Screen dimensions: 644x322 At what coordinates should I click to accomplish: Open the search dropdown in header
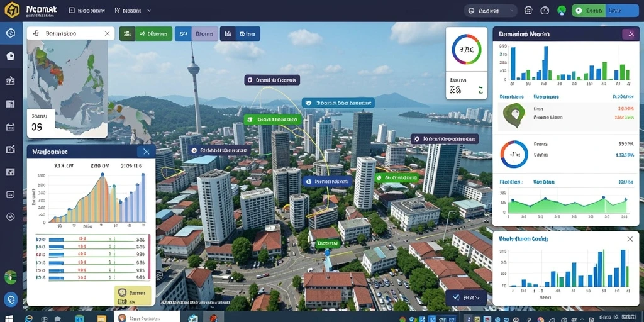coord(491,11)
